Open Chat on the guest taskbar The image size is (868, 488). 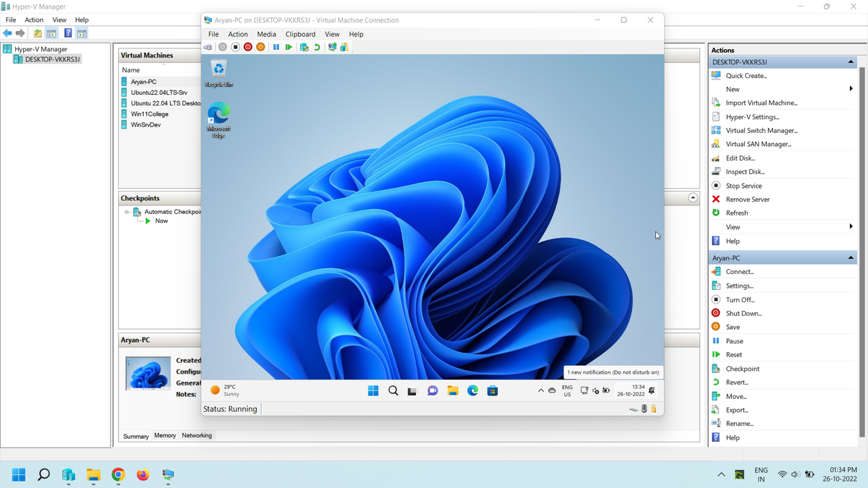pos(433,390)
